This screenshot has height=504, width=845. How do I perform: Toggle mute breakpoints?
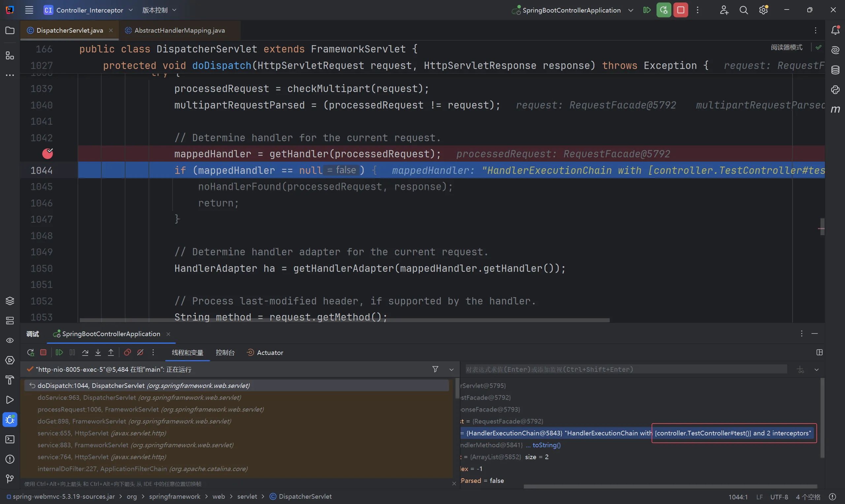click(140, 353)
